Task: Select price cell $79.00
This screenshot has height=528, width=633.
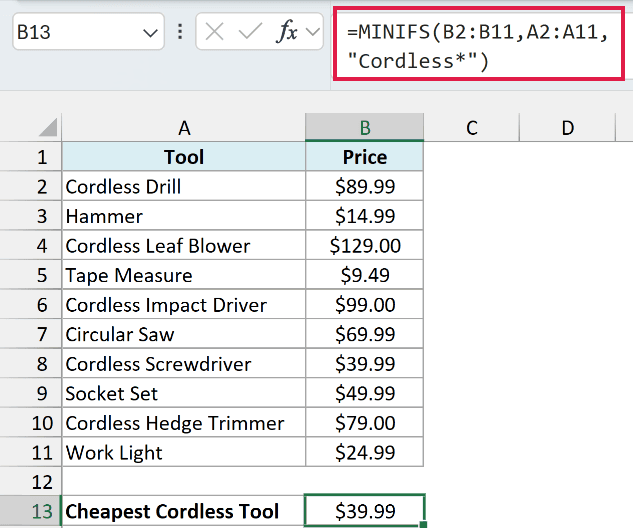Action: click(x=365, y=423)
